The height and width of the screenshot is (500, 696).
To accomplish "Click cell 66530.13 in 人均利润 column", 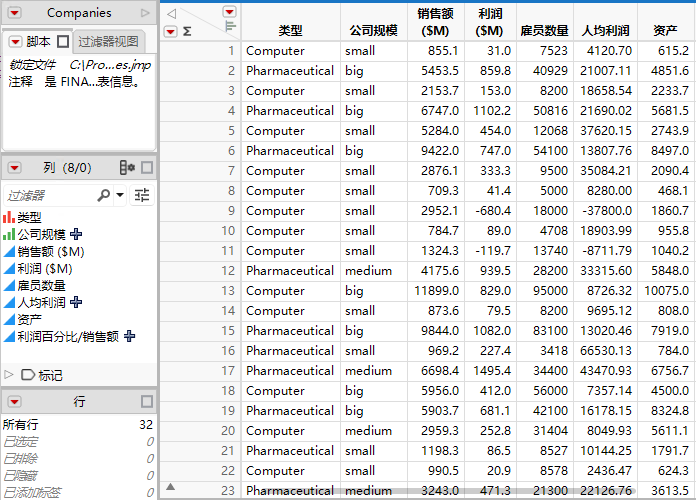I will [605, 351].
